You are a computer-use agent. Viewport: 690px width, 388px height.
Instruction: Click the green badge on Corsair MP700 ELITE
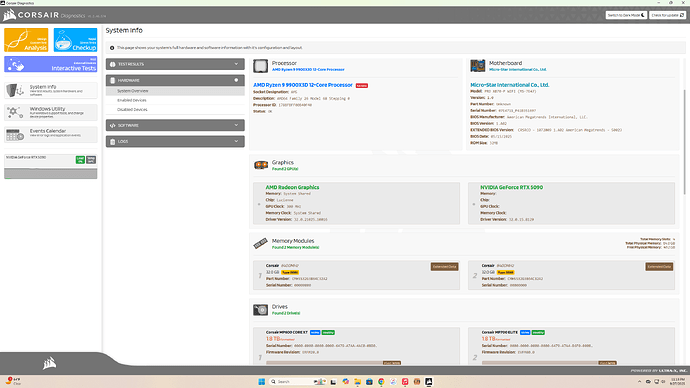538,333
